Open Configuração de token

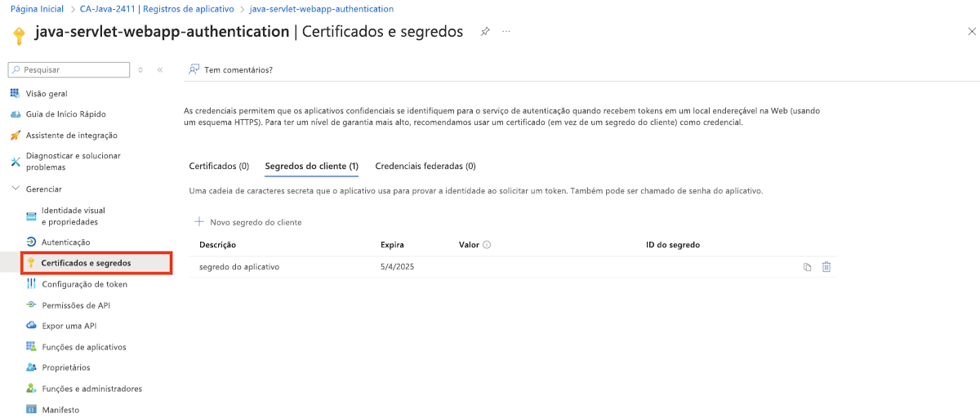84,284
